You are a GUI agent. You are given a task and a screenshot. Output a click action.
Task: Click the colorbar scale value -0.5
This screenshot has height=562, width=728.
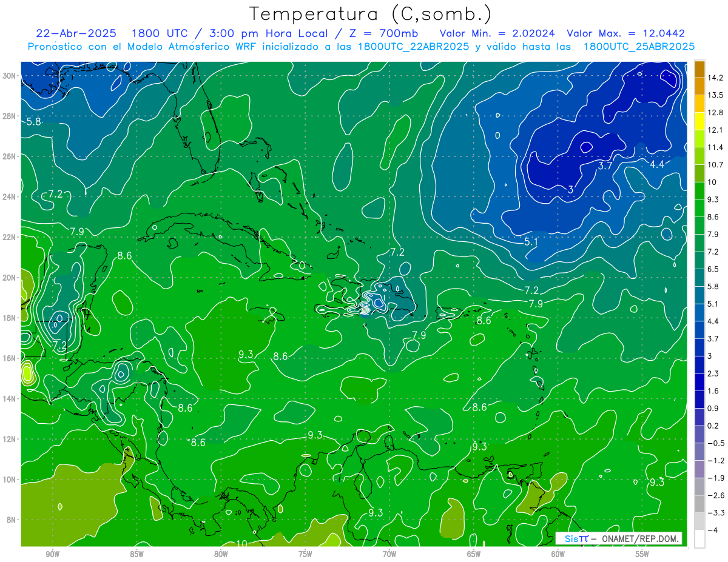715,443
